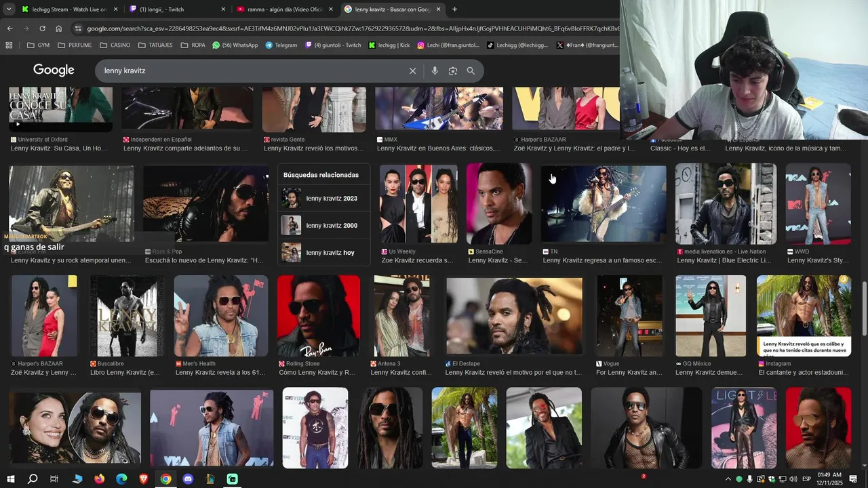The width and height of the screenshot is (868, 488).
Task: Open the WWD 'Lenny Kravitz's Sty...' image
Action: coord(818,204)
